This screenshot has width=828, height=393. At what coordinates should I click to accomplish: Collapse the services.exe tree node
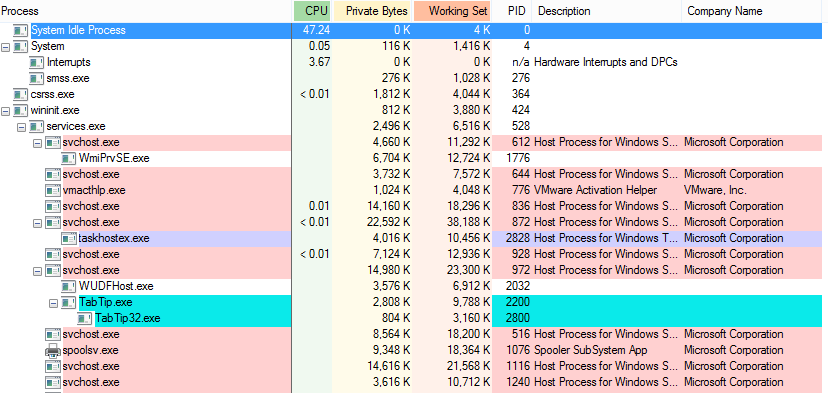tap(22, 127)
